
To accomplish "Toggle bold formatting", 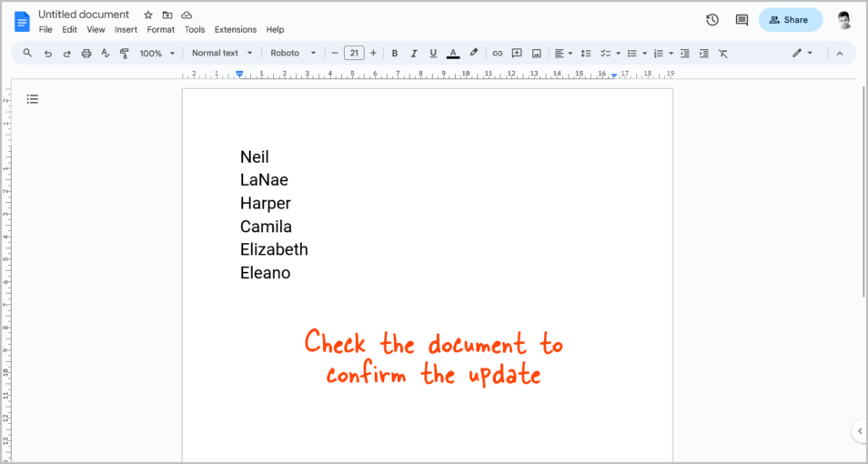I will click(395, 54).
